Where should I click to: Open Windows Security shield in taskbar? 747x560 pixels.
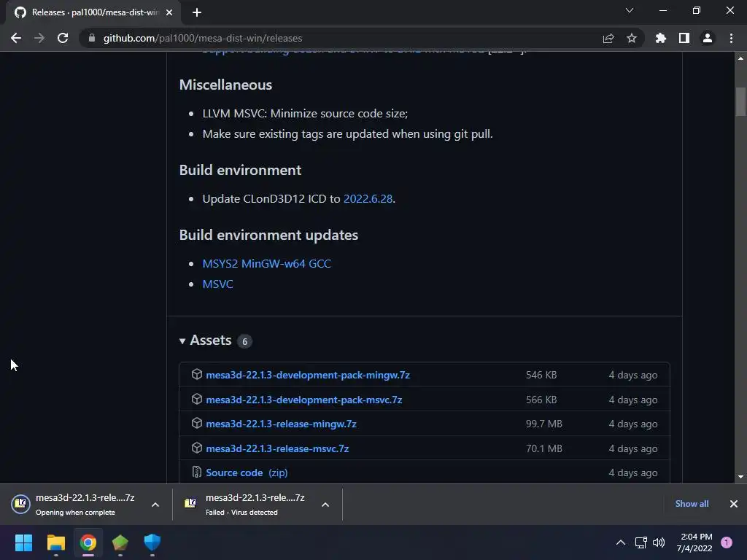coord(152,542)
